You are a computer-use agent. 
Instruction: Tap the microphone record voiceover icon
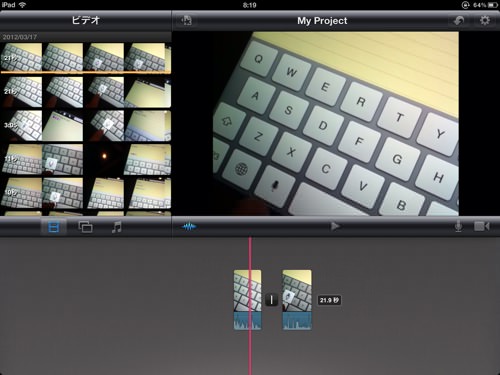(x=458, y=227)
